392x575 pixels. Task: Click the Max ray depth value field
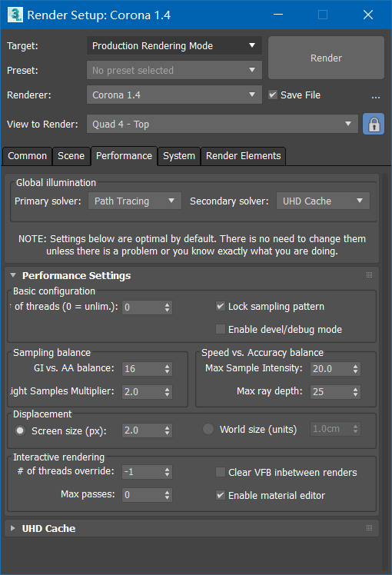coord(331,392)
